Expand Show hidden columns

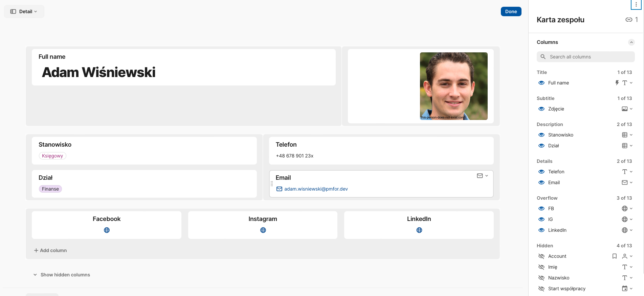click(62, 275)
